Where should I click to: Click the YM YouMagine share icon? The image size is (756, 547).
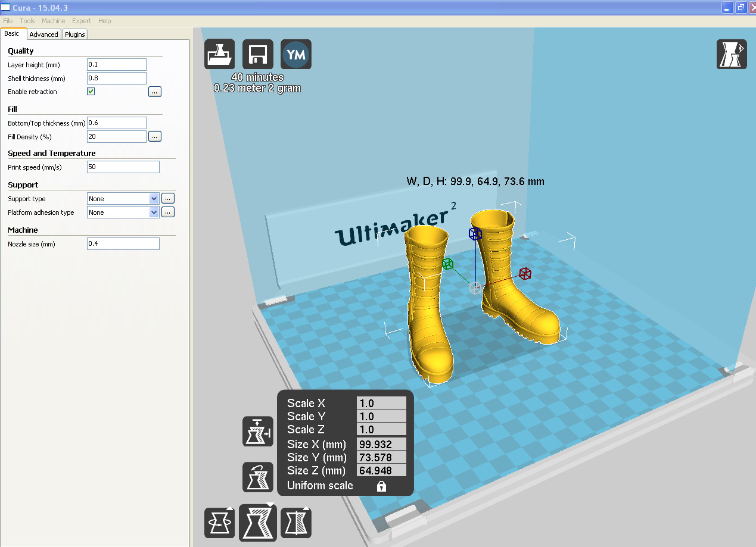click(296, 54)
